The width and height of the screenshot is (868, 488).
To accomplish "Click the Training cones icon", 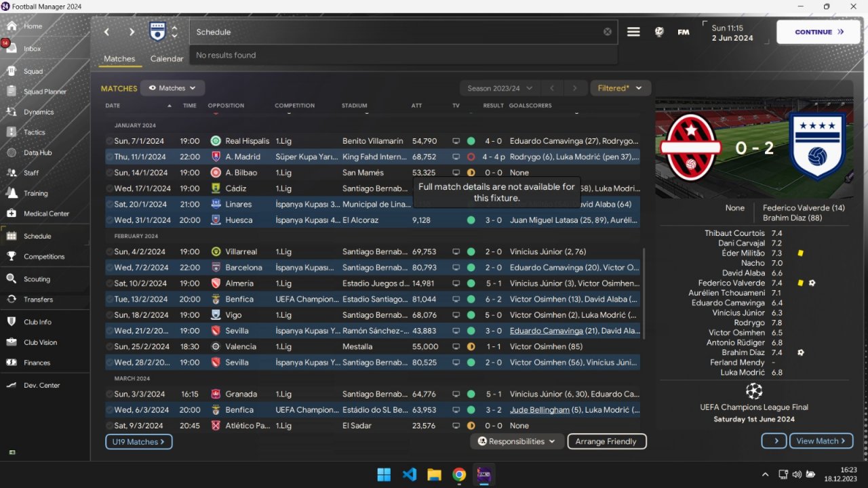I will 12,193.
